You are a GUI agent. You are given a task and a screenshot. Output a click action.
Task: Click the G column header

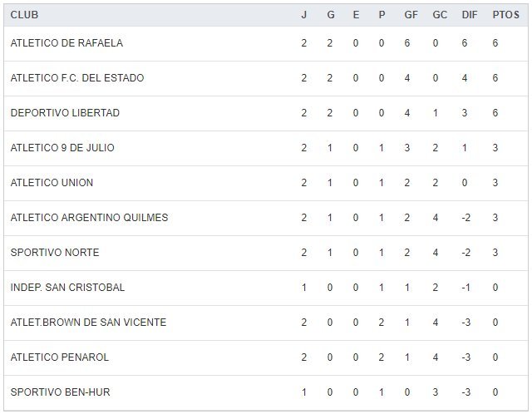329,15
